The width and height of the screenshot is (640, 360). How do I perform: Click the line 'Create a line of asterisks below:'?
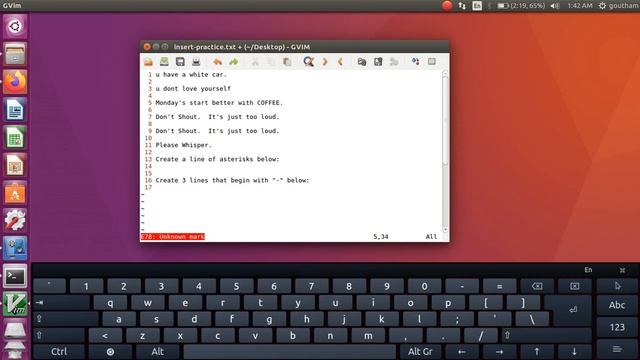tap(217, 159)
